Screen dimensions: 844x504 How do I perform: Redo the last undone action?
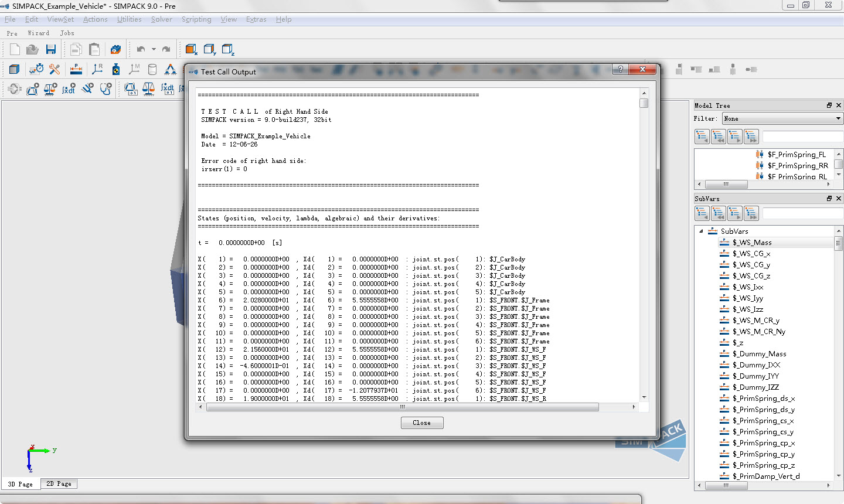[x=166, y=49]
